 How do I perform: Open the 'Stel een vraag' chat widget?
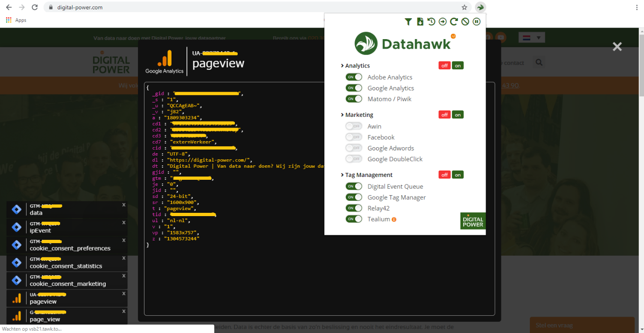point(582,325)
